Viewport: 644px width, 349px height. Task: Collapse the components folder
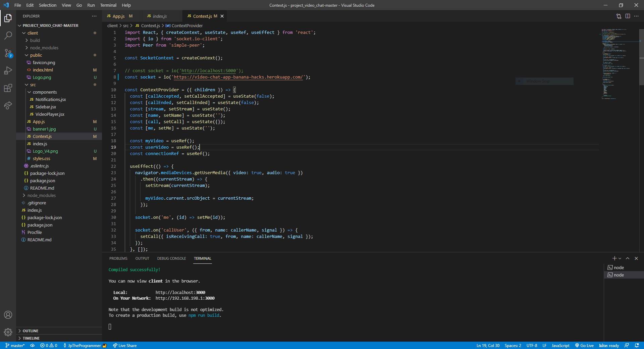click(44, 92)
